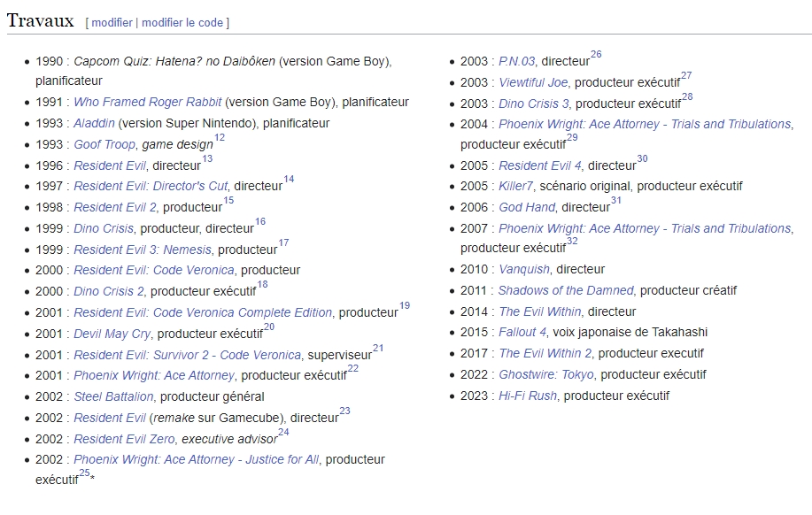Click footnote 32 after 2007 producteur exécutif

[x=572, y=242]
